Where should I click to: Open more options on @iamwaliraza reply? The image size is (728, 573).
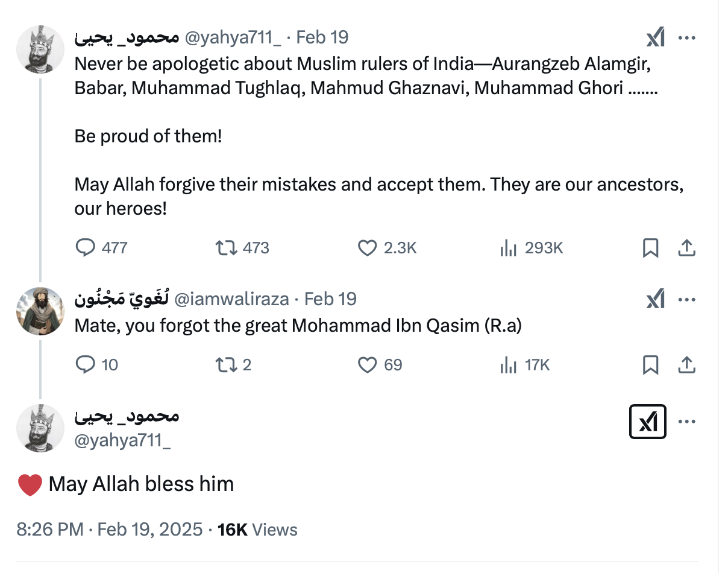[687, 299]
